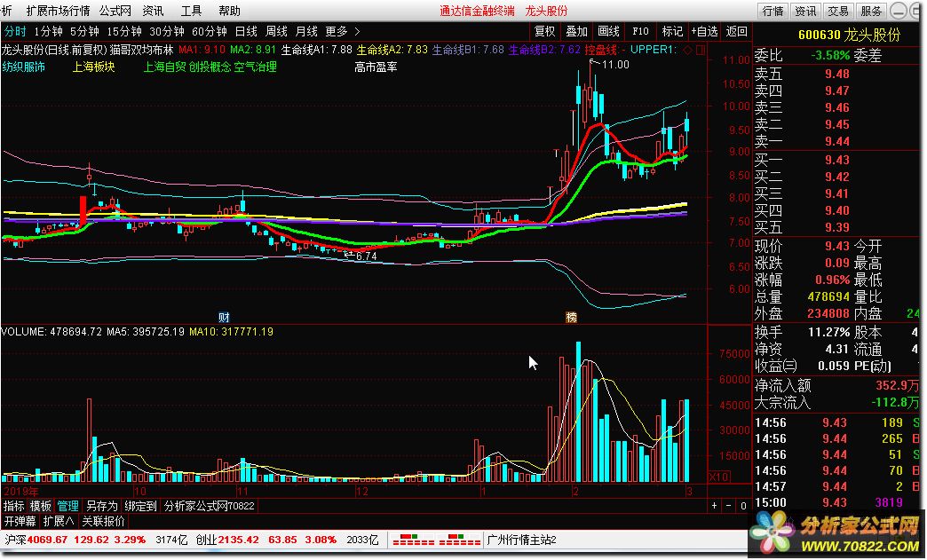Expand the 扩展∧ panel

click(59, 521)
